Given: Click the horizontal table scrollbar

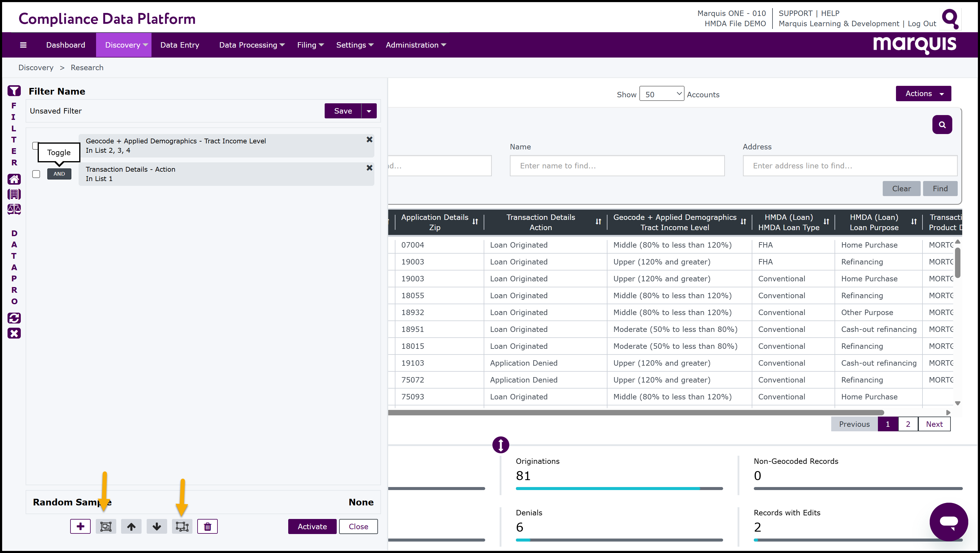Looking at the screenshot, I should coord(635,413).
